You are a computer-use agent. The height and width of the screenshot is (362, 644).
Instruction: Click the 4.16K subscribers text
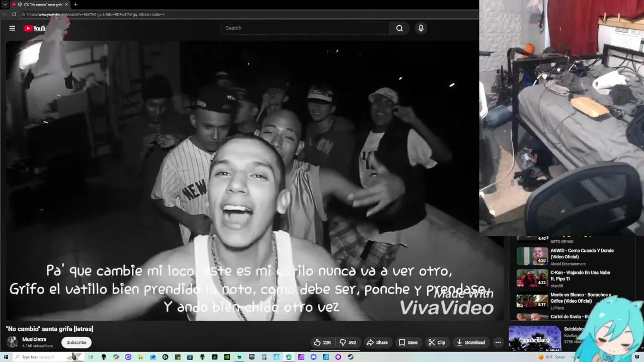point(37,346)
